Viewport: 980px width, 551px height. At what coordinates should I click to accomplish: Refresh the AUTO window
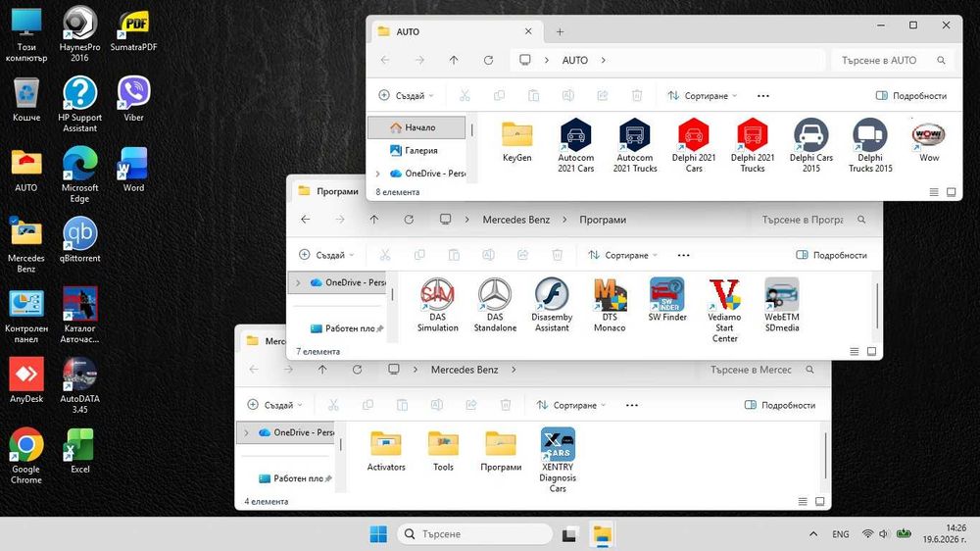pyautogui.click(x=488, y=60)
